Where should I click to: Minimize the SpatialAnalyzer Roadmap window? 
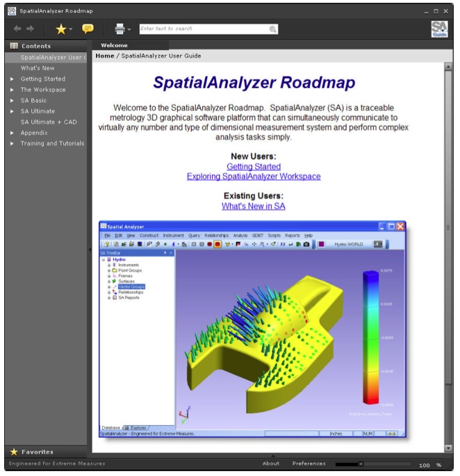coord(426,12)
